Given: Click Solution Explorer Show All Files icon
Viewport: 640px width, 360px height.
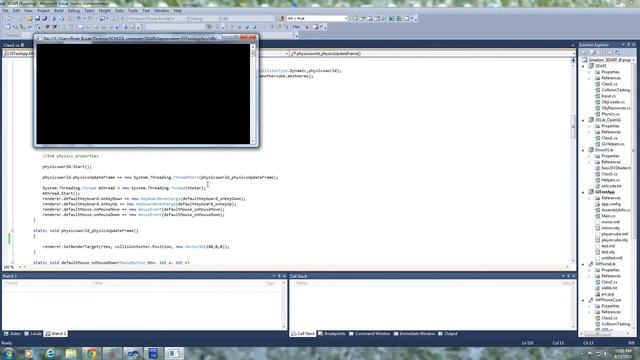Looking at the screenshot, I should [594, 53].
